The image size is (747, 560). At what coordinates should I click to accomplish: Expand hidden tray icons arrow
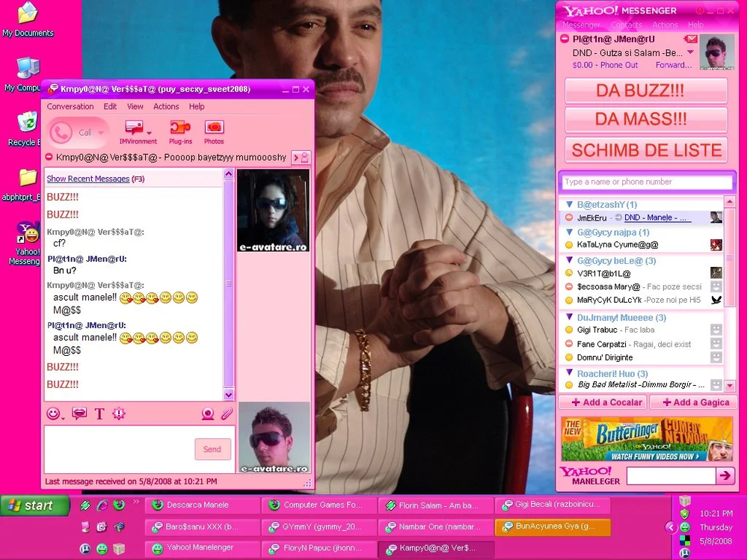[x=671, y=527]
